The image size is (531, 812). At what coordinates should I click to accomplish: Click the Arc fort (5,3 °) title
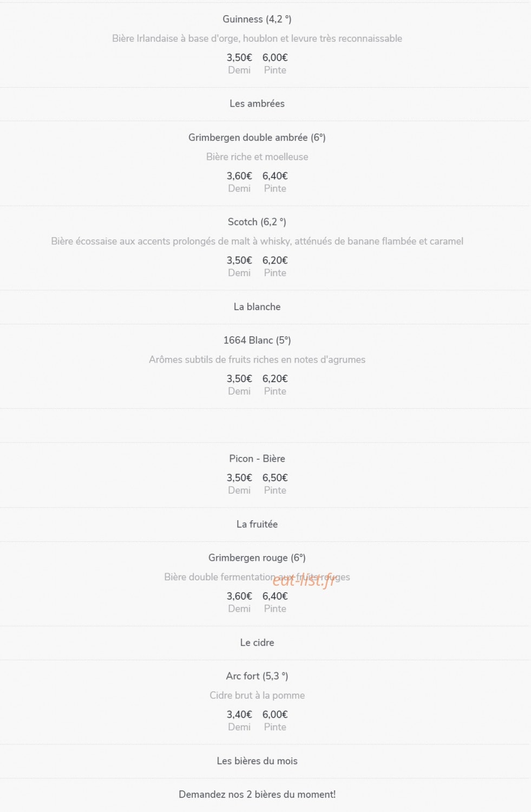tap(257, 676)
